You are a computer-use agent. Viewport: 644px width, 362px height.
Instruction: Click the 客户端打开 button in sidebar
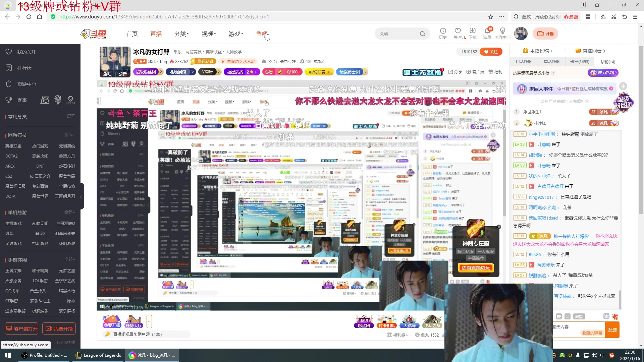[x=21, y=329]
